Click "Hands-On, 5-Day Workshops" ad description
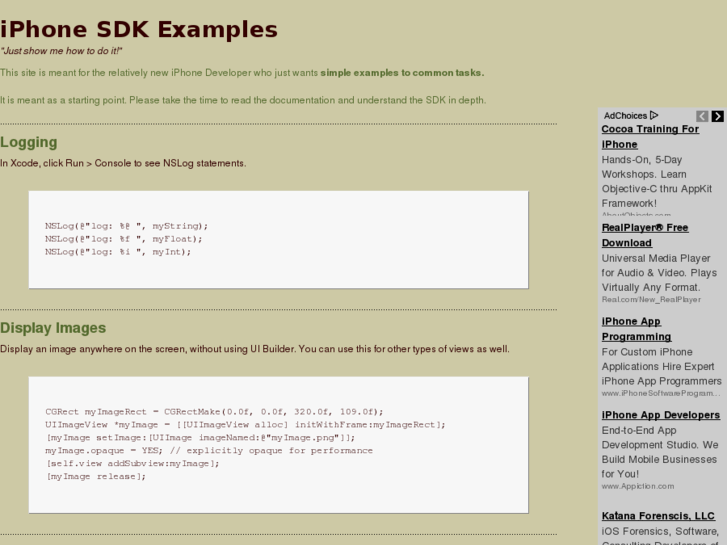 click(657, 181)
